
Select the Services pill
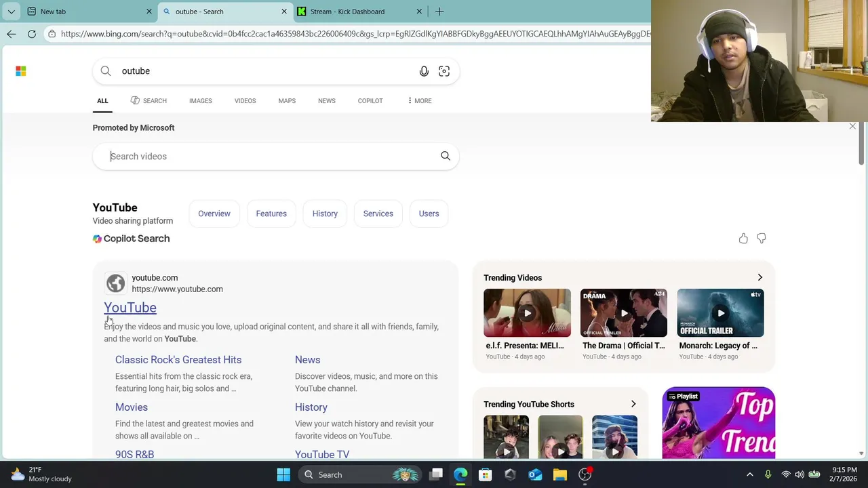378,213
